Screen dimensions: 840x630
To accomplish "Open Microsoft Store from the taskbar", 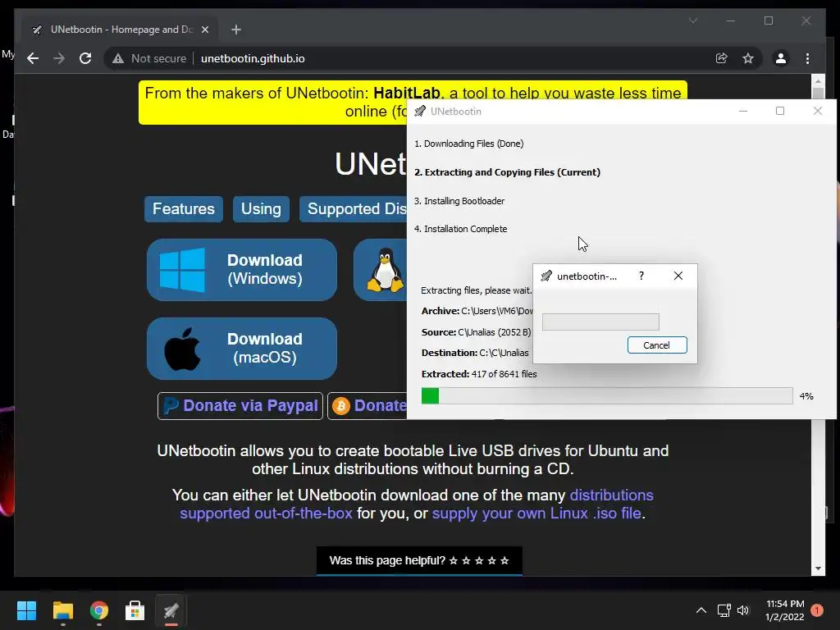I will 135,610.
